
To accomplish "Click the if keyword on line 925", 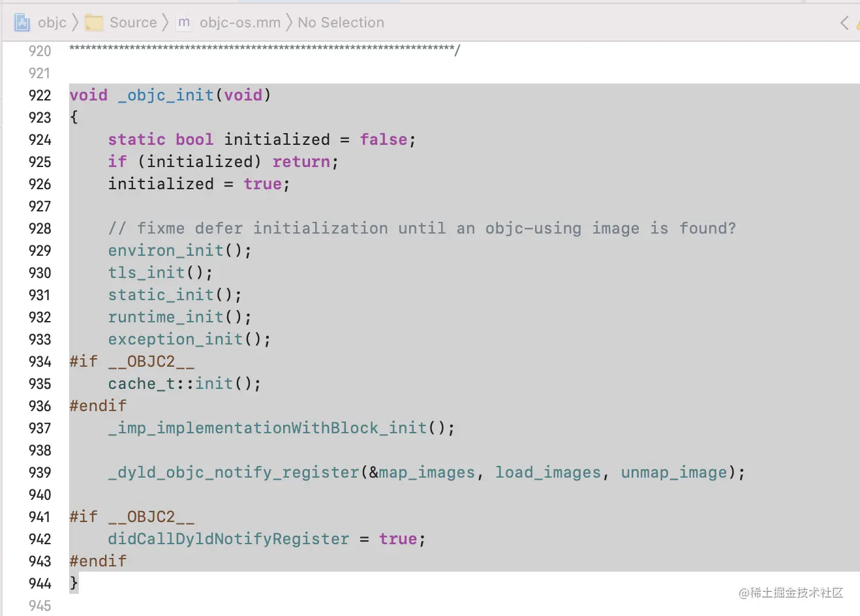I will [117, 162].
